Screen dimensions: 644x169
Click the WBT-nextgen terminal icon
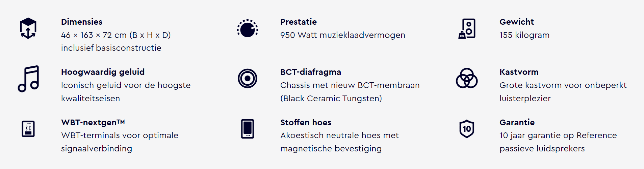[28, 129]
